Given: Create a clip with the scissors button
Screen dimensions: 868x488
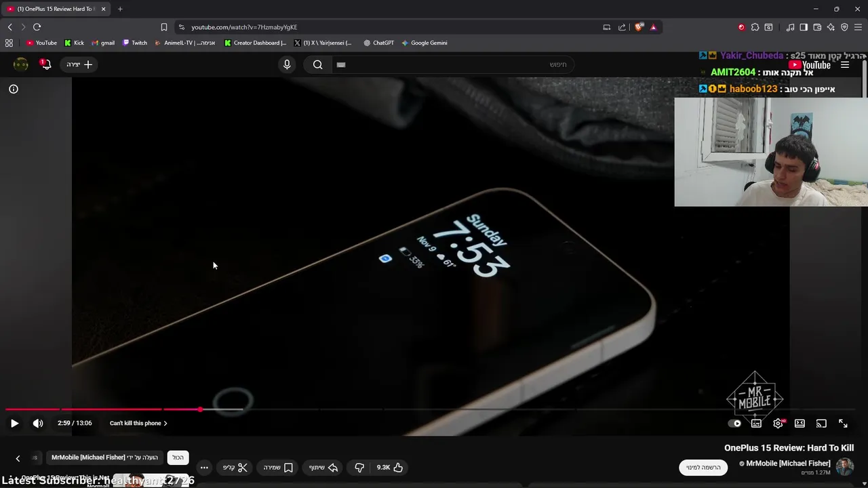Looking at the screenshot, I should 235,468.
